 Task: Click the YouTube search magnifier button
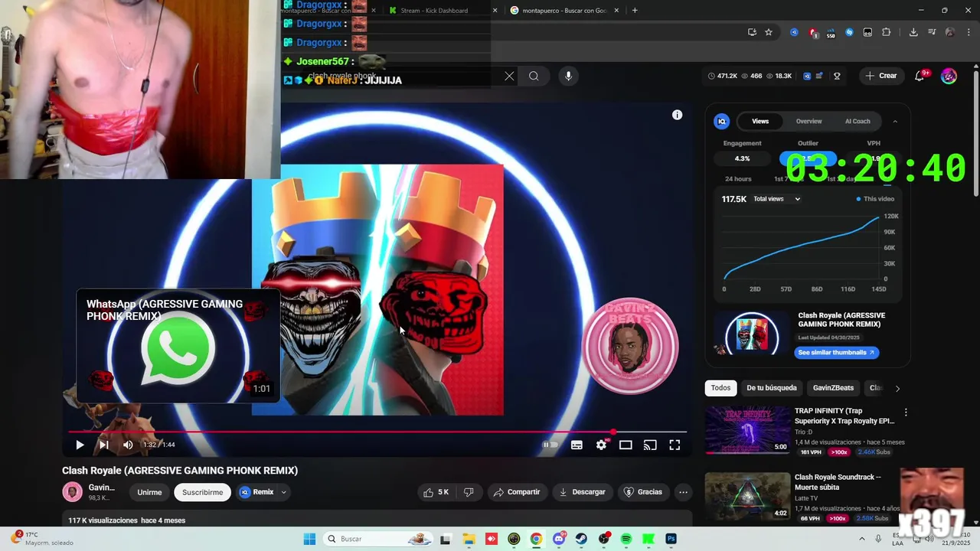(x=534, y=76)
